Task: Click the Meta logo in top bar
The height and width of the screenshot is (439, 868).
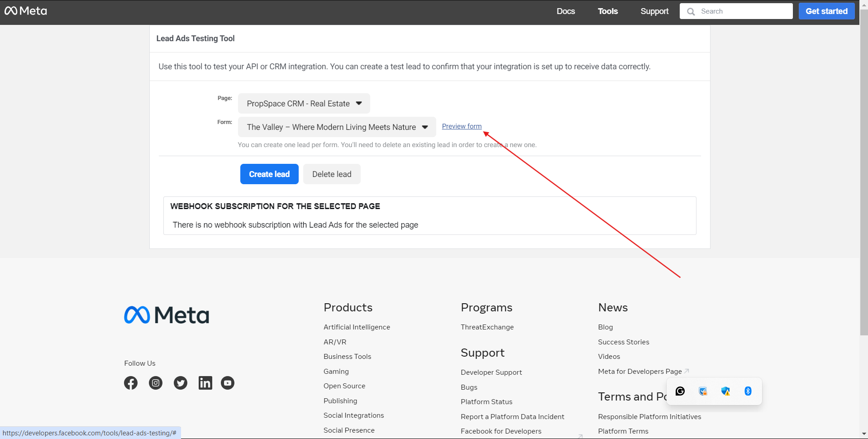Action: (x=26, y=11)
